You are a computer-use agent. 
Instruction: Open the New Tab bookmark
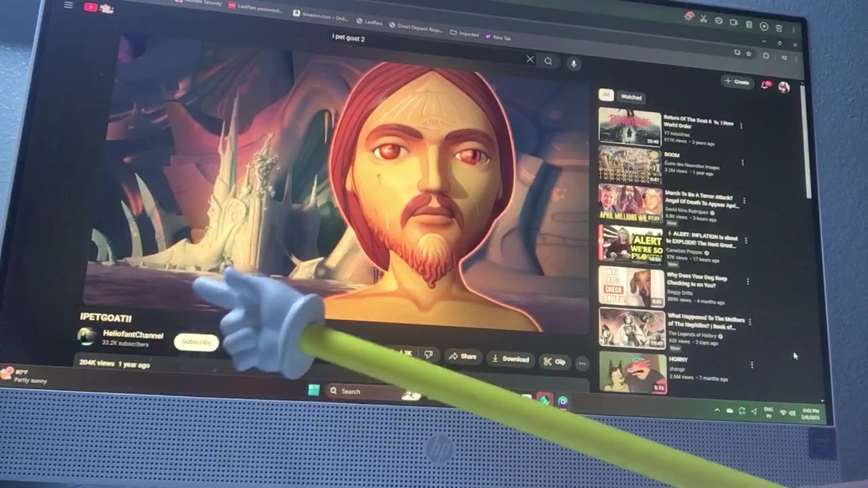[498, 37]
